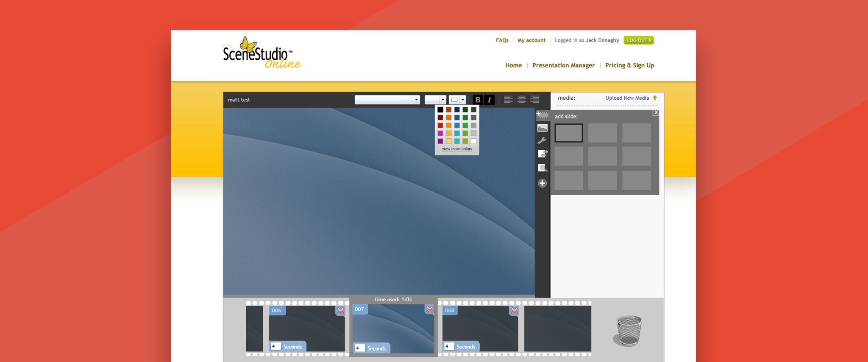Toggle bold formatting
This screenshot has width=868, height=362.
pos(478,100)
